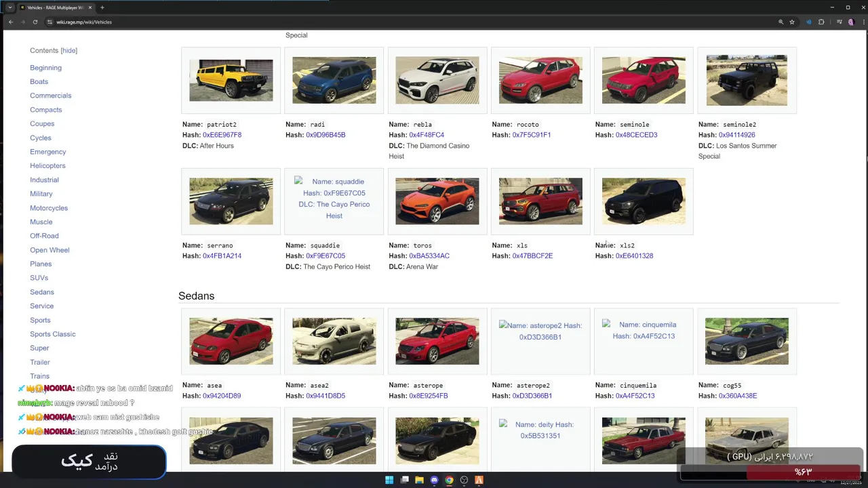This screenshot has width=868, height=488.
Task: View site information icon beside the URL
Action: coord(50,22)
